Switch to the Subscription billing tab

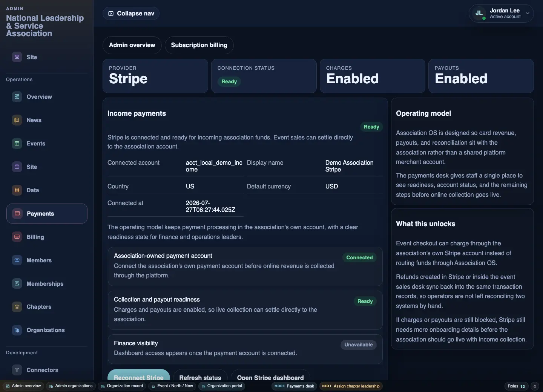click(199, 45)
